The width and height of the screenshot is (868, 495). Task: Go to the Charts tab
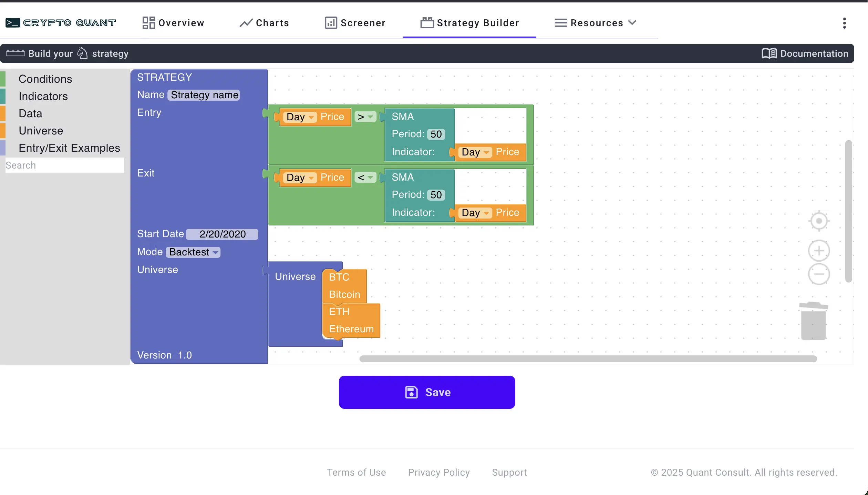[x=264, y=23]
